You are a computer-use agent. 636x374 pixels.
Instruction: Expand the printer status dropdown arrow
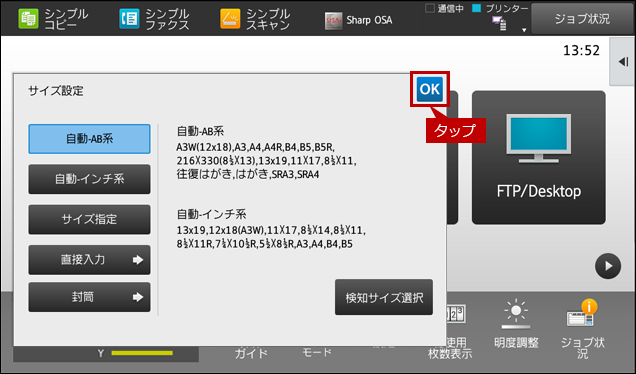point(524,30)
